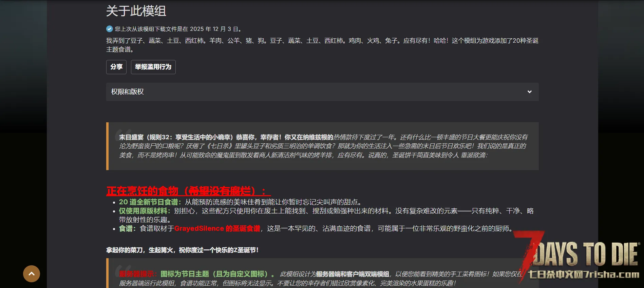This screenshot has height=288, width=644.
Task: Click the red 正在烹饪的食物 underlined heading
Action: pos(188,191)
